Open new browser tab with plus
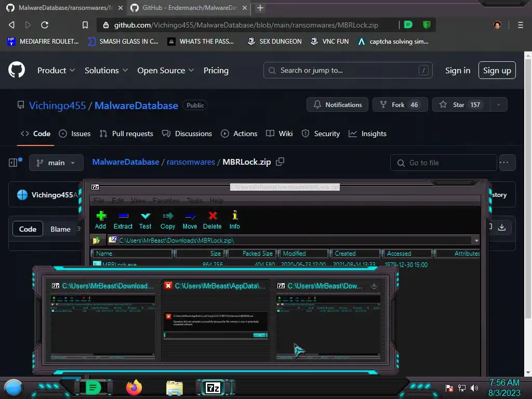Screen dimensions: 532x399 tap(260, 8)
